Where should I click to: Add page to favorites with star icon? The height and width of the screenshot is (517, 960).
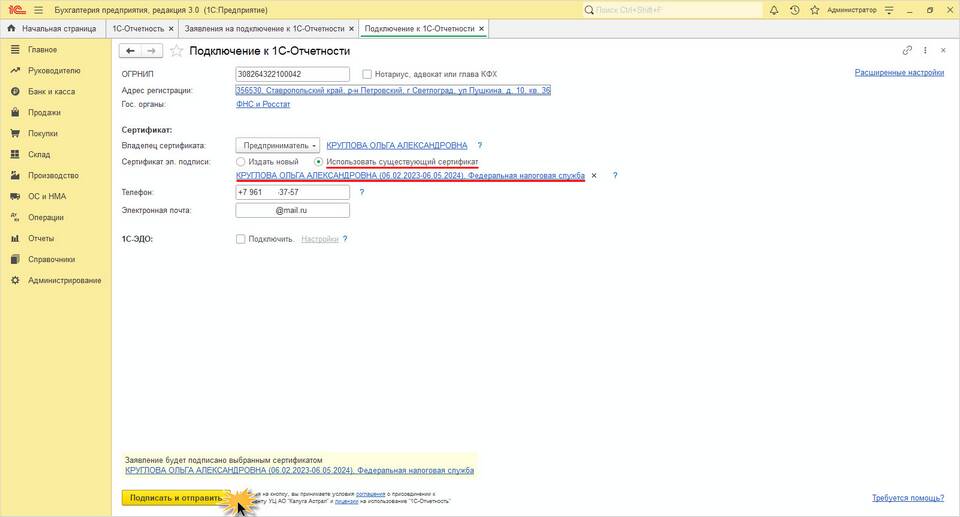tap(177, 51)
